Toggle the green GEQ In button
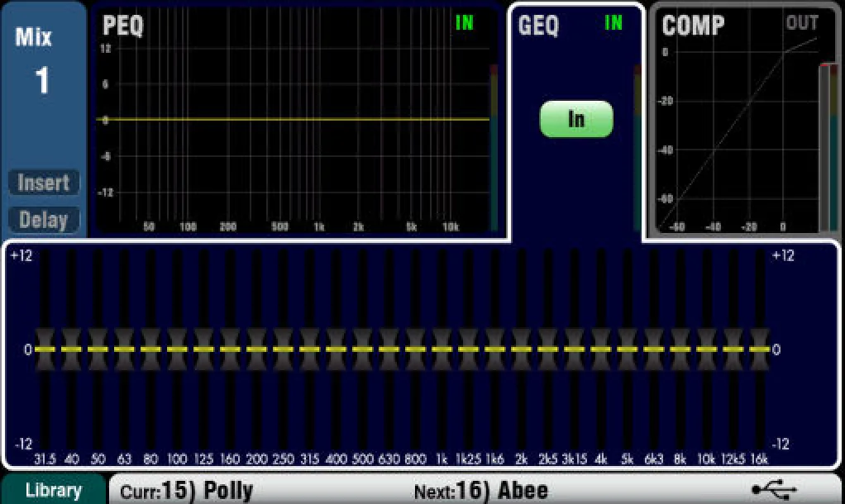Image resolution: width=845 pixels, height=504 pixels. [576, 119]
